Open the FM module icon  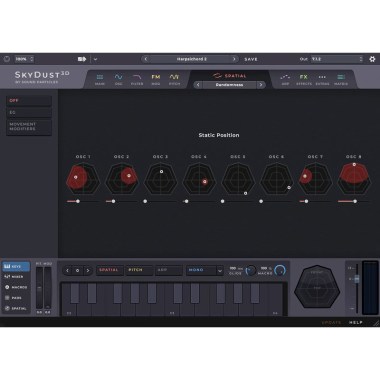(x=156, y=77)
